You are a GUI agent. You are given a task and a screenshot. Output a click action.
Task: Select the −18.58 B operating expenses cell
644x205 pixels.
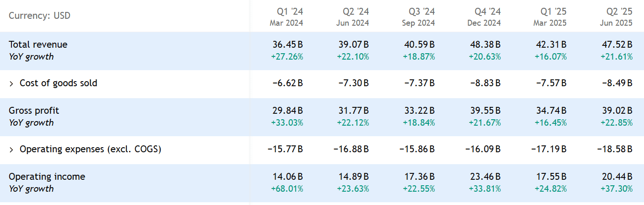(x=615, y=150)
